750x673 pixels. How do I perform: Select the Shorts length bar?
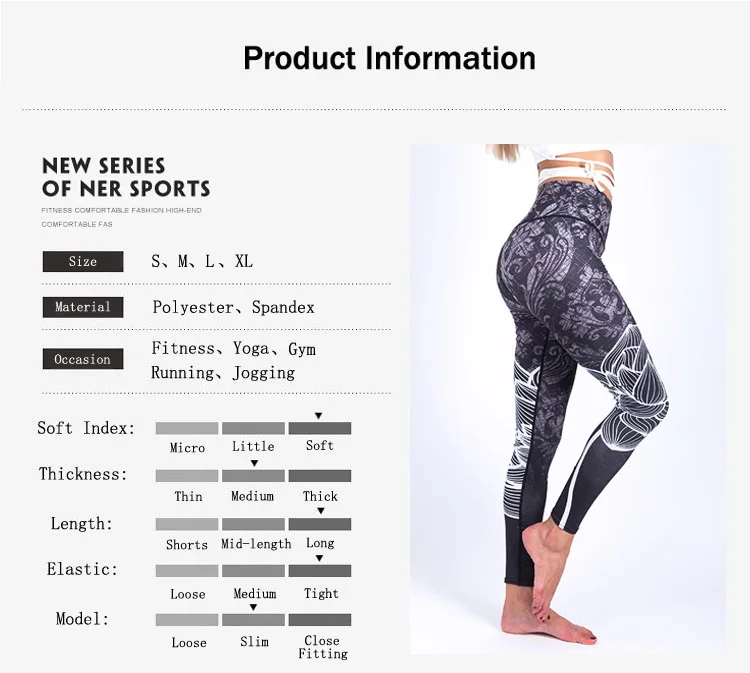point(187,524)
